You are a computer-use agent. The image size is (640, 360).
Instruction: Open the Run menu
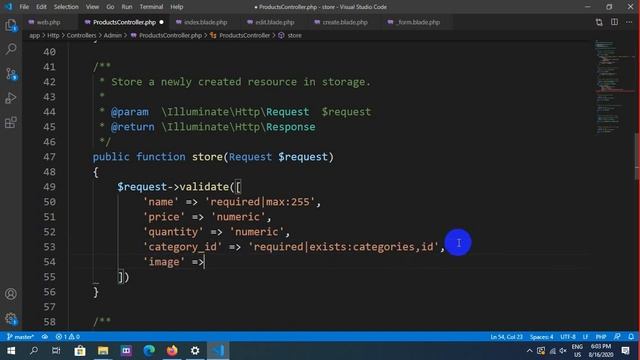(127, 7)
